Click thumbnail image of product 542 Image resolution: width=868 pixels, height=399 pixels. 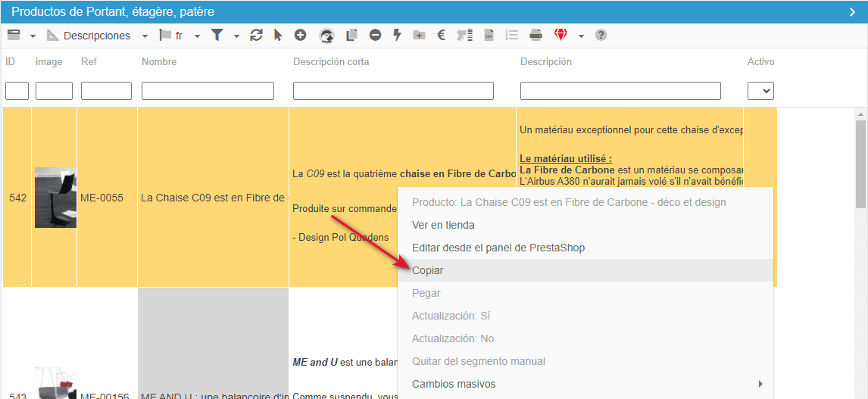click(x=55, y=198)
